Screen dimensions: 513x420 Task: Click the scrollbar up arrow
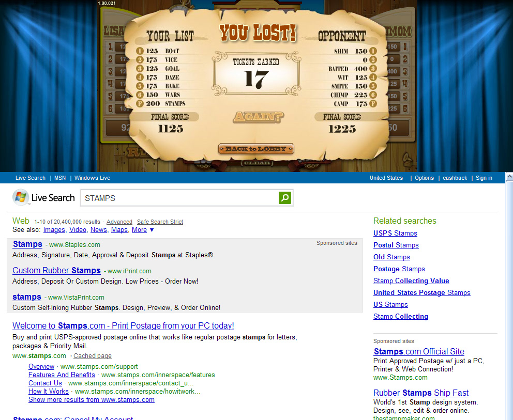tap(509, 177)
